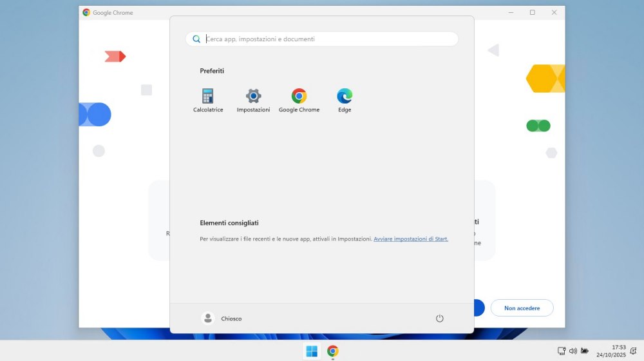644x361 pixels.
Task: Click the magnifier icon in search bar
Action: tap(196, 39)
